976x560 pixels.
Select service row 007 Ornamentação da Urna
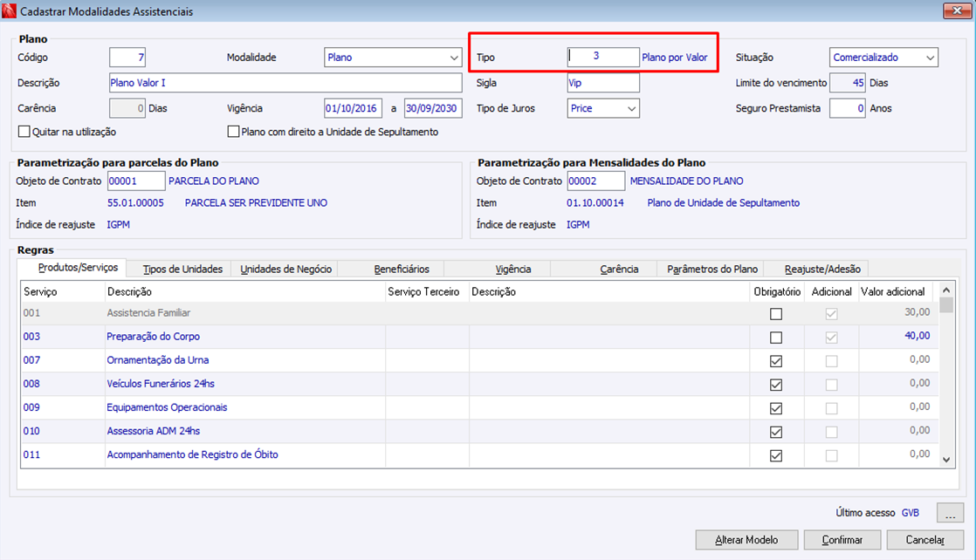click(x=479, y=360)
